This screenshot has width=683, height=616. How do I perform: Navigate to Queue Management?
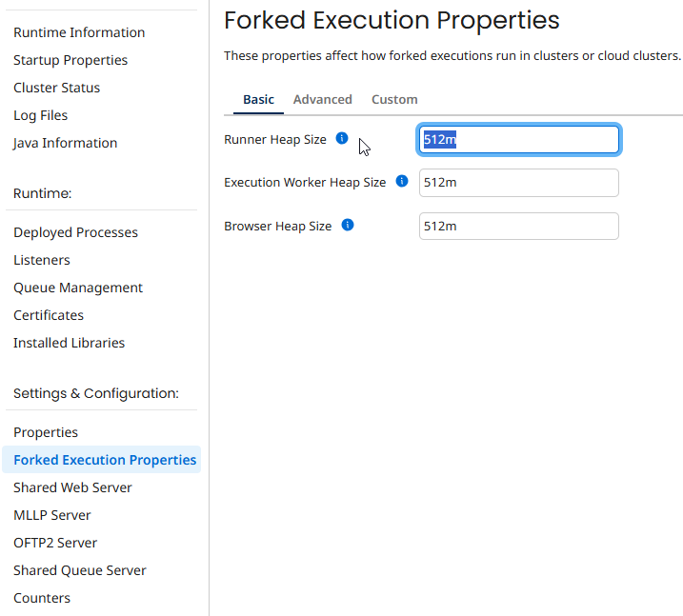click(x=78, y=288)
